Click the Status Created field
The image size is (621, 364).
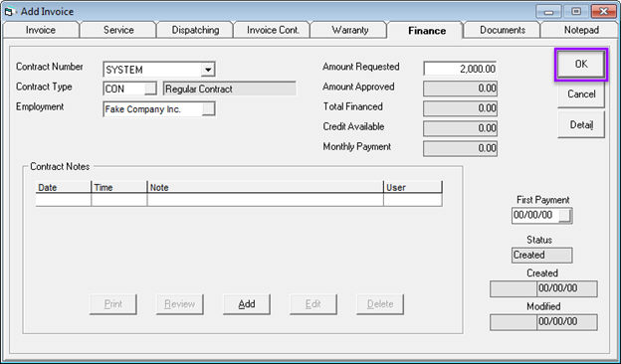click(x=541, y=256)
